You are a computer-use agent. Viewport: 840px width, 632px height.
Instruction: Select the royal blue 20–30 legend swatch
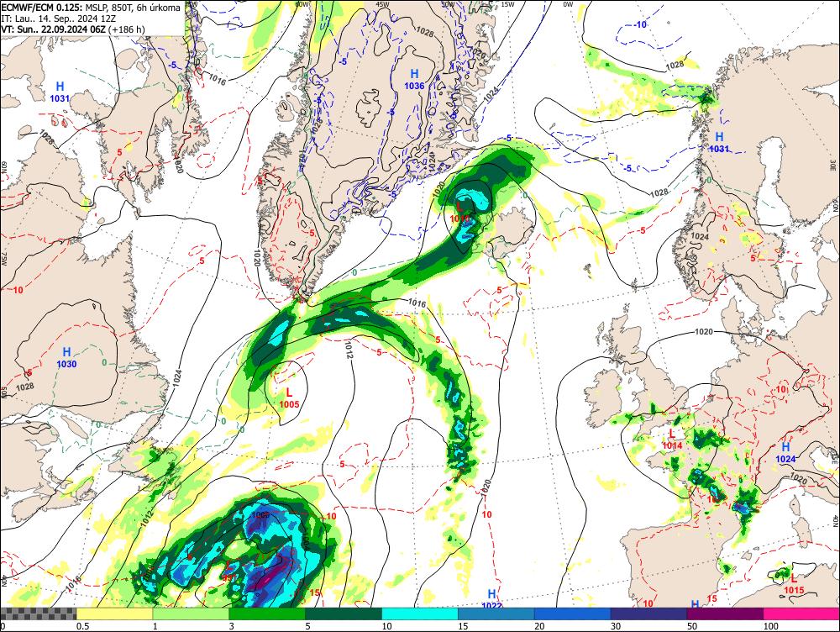[573, 614]
